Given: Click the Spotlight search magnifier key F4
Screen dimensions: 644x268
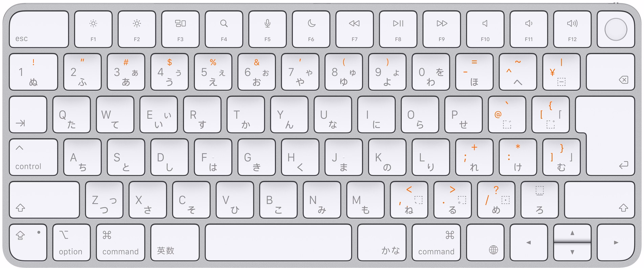Looking at the screenshot, I should coord(224,29).
